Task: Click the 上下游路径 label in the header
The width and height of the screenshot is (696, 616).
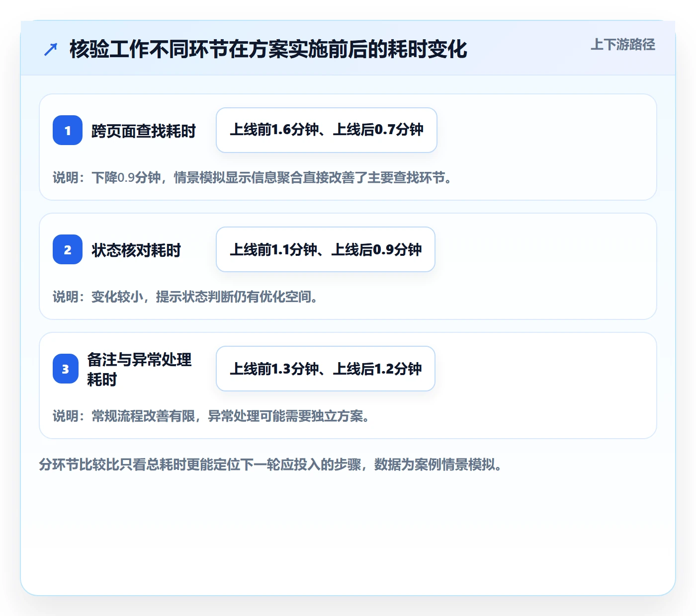Action: coord(623,45)
